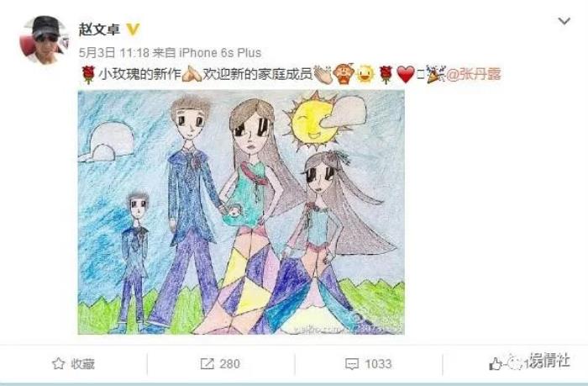Screen dimensions: 588x386
Task: Click the red heart emoji
Action: [x=406, y=74]
